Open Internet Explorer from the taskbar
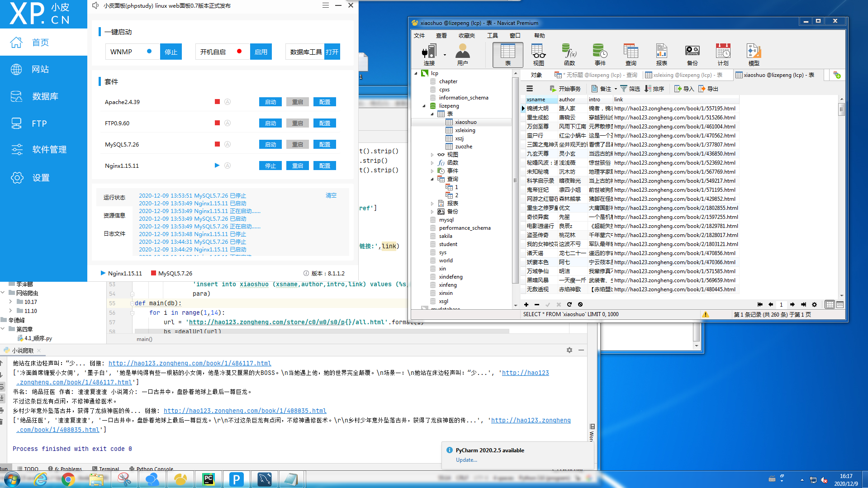Image resolution: width=868 pixels, height=488 pixels. pos(40,479)
